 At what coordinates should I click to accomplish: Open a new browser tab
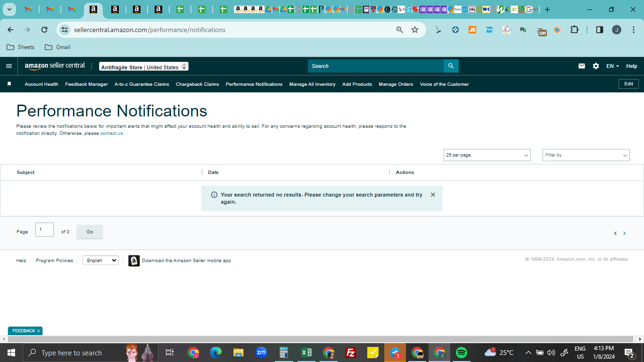pos(547,9)
